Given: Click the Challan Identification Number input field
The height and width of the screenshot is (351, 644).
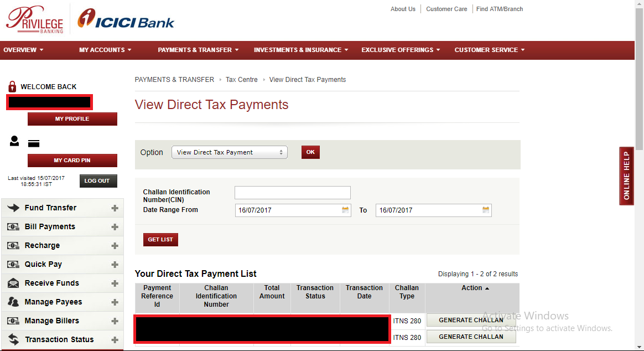Looking at the screenshot, I should click(x=293, y=192).
